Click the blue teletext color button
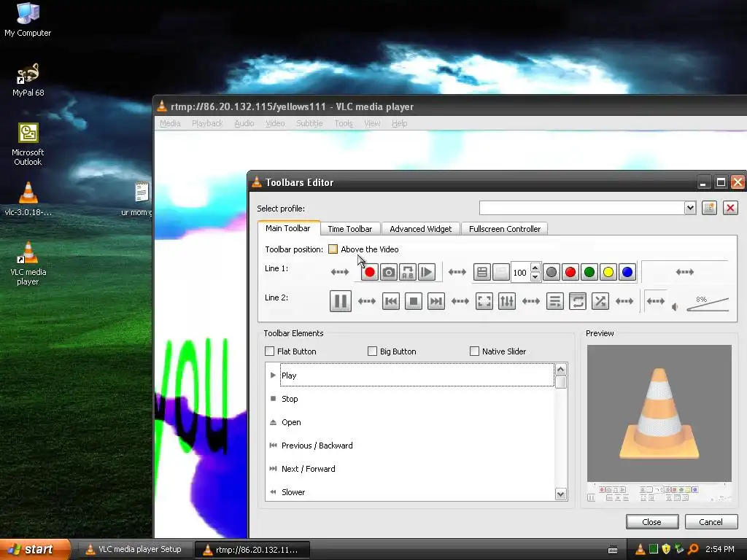The image size is (747, 560). coord(627,272)
